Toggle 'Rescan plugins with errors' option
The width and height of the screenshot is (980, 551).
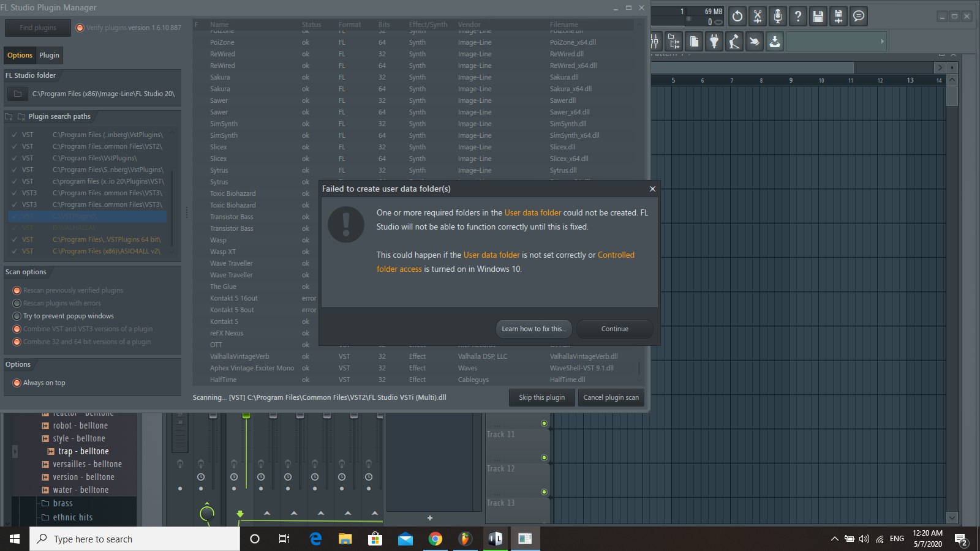[x=17, y=303]
